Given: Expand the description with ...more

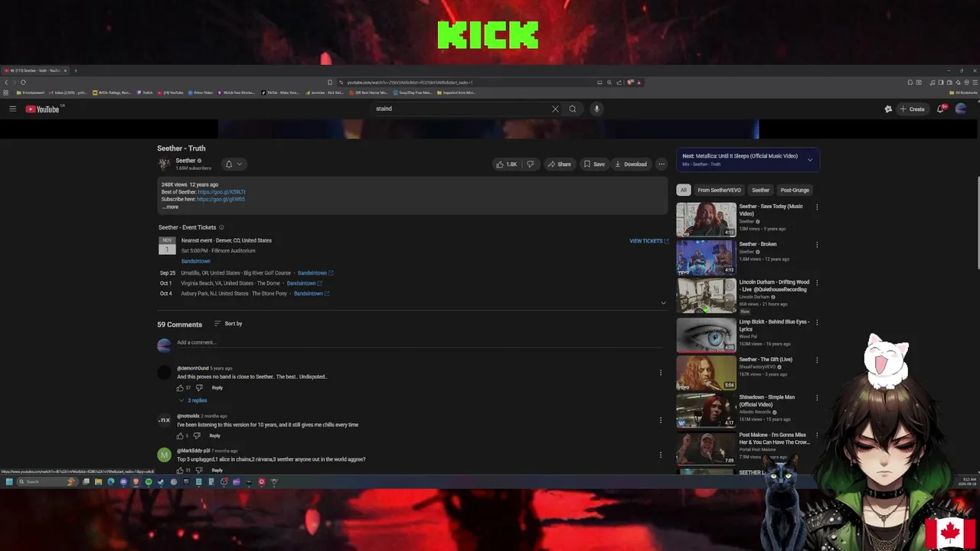Looking at the screenshot, I should point(171,207).
